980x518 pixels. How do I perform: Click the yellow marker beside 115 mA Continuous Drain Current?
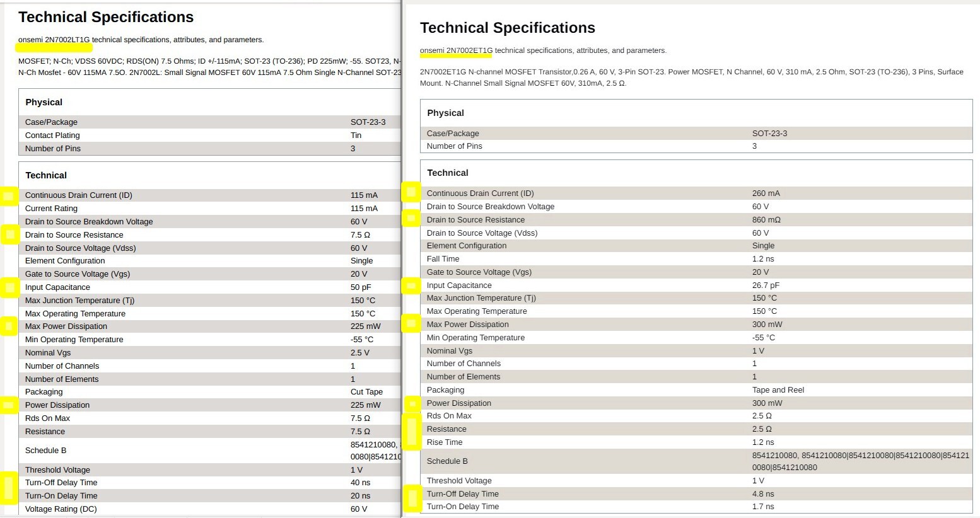(x=9, y=196)
